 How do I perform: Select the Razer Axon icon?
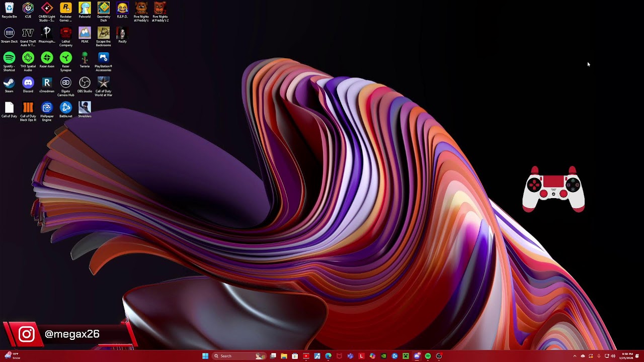click(47, 60)
